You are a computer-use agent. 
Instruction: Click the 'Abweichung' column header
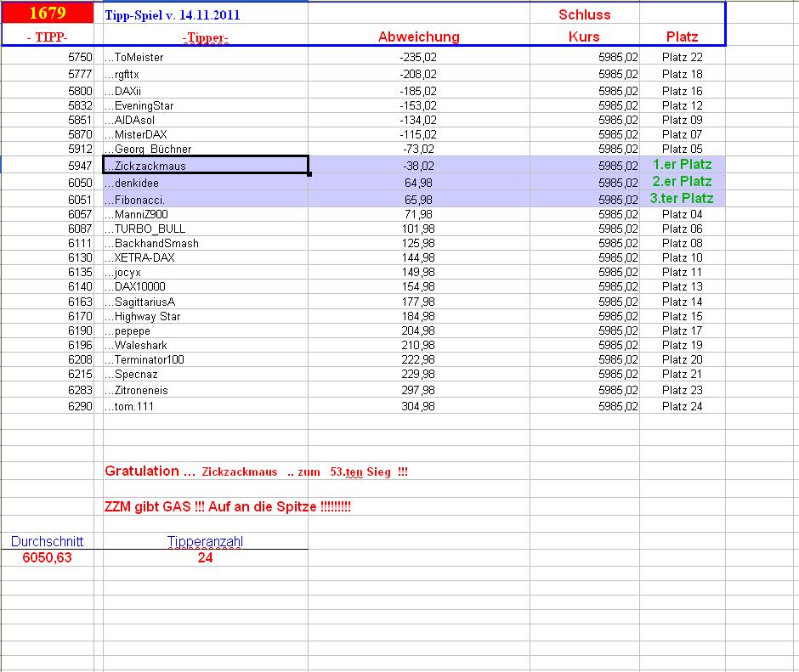pos(419,37)
